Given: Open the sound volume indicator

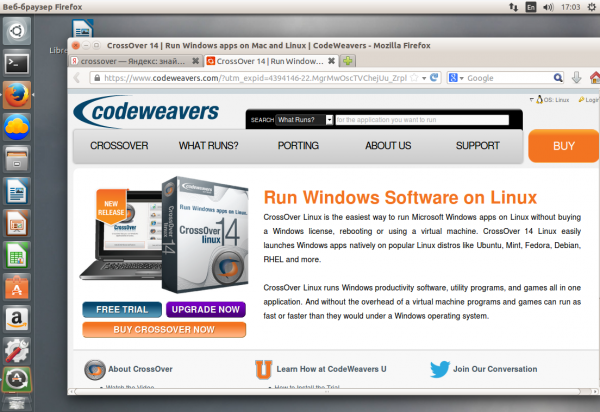Looking at the screenshot, I should point(548,7).
